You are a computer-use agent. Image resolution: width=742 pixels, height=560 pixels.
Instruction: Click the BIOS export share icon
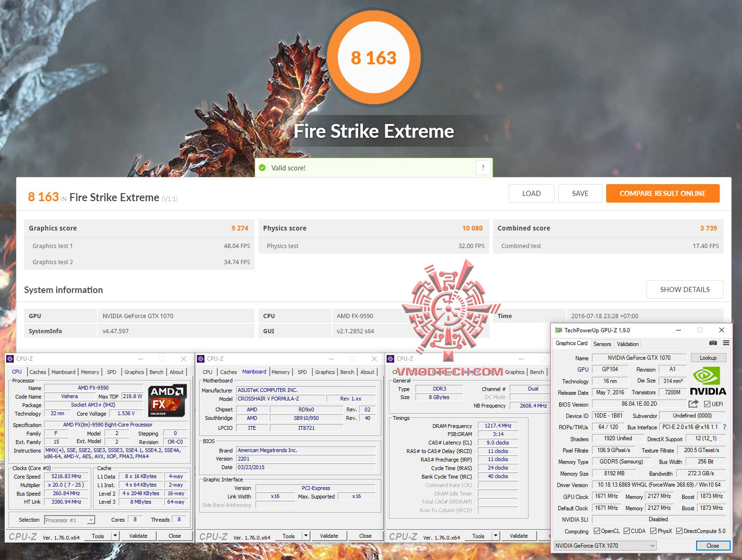693,404
